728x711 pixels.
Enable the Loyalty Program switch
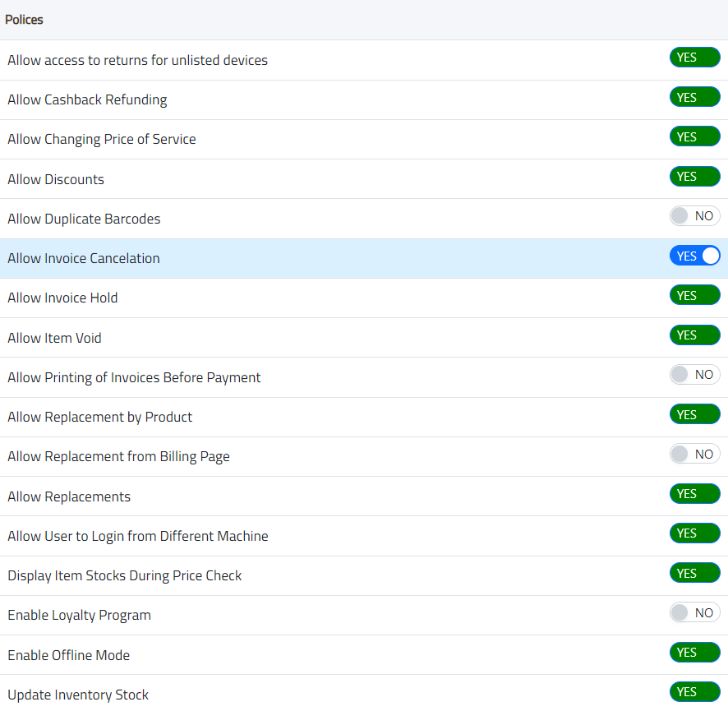tap(694, 612)
